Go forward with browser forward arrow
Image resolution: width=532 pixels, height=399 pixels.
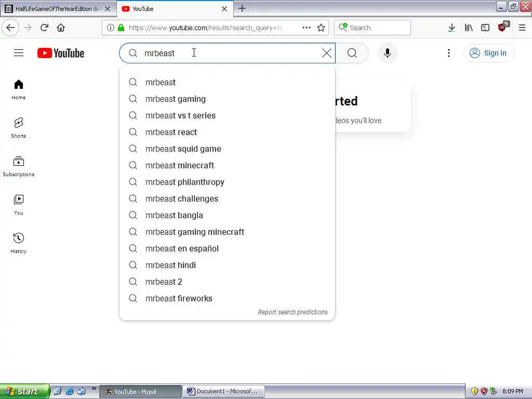tap(28, 28)
